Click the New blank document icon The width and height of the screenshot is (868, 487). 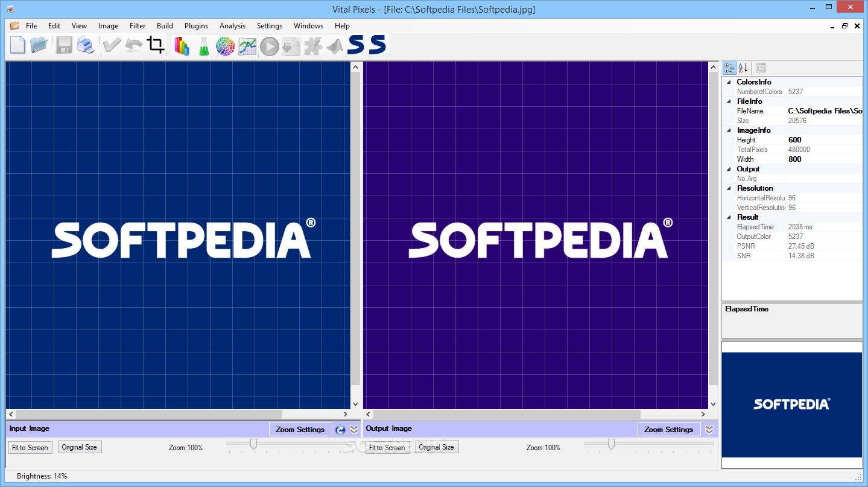coord(17,45)
